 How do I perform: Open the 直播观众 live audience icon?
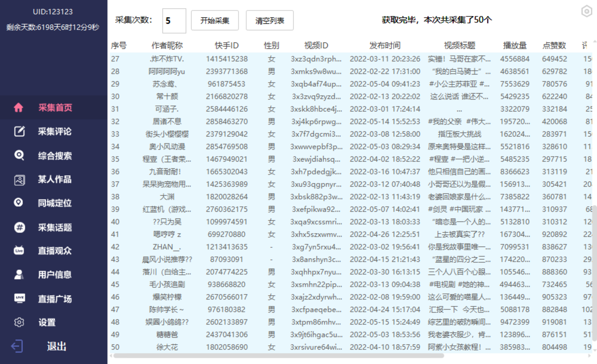point(19,251)
